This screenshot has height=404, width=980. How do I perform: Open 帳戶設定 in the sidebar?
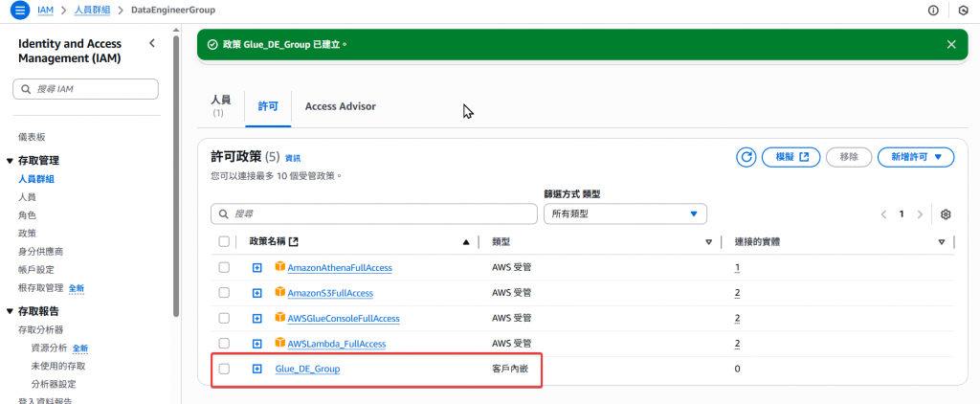coord(36,270)
